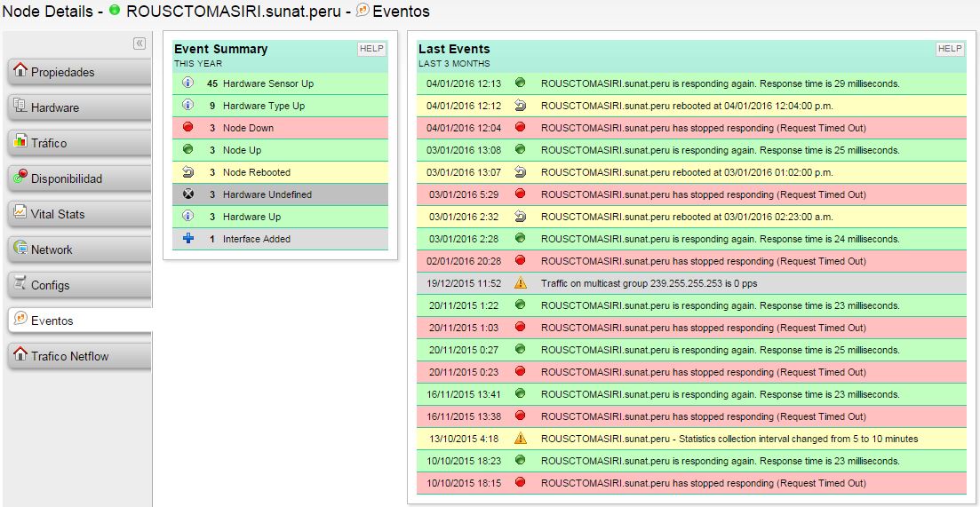The height and width of the screenshot is (507, 980).
Task: Click the graph icon beside Vital Stats
Action: [x=20, y=212]
